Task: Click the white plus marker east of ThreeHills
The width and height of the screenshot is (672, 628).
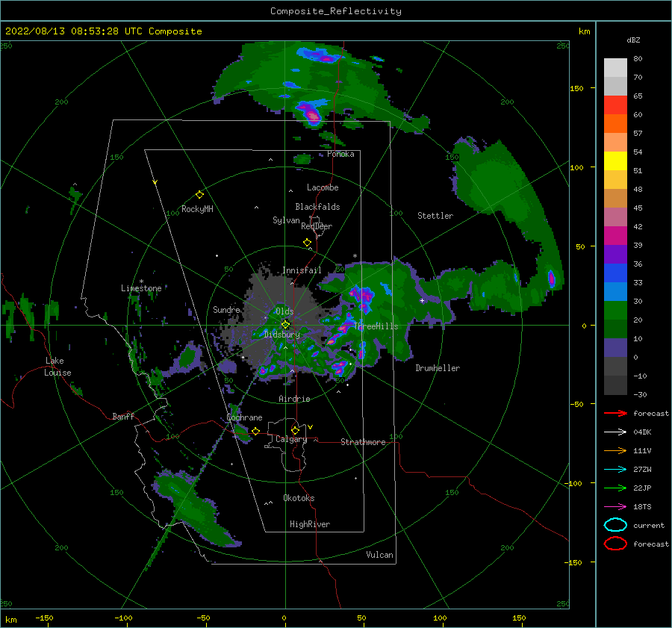Action: coord(422,300)
